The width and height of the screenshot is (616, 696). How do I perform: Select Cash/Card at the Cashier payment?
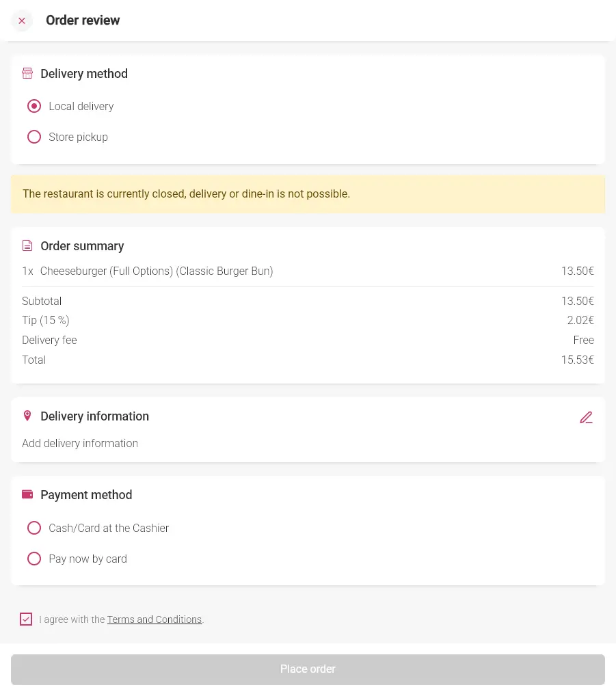click(34, 528)
